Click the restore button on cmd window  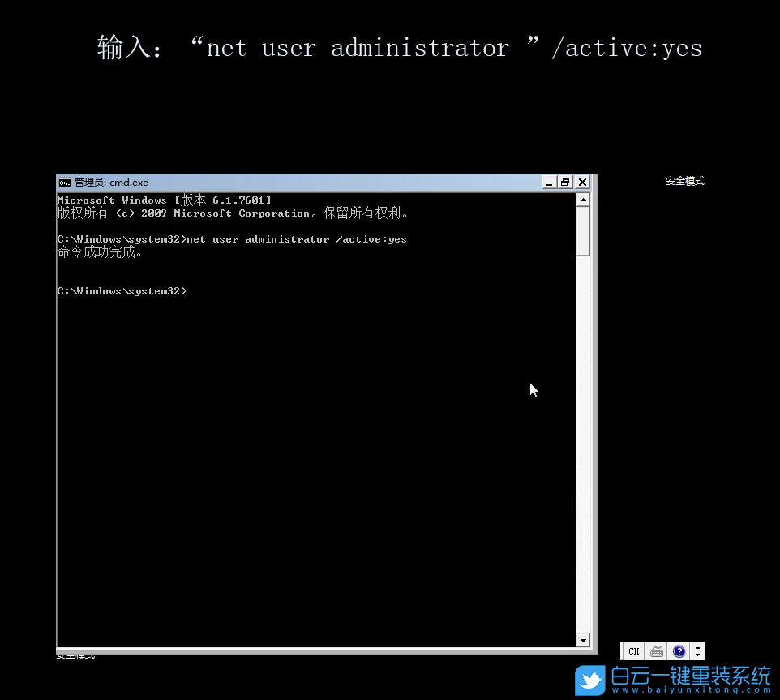tap(565, 182)
